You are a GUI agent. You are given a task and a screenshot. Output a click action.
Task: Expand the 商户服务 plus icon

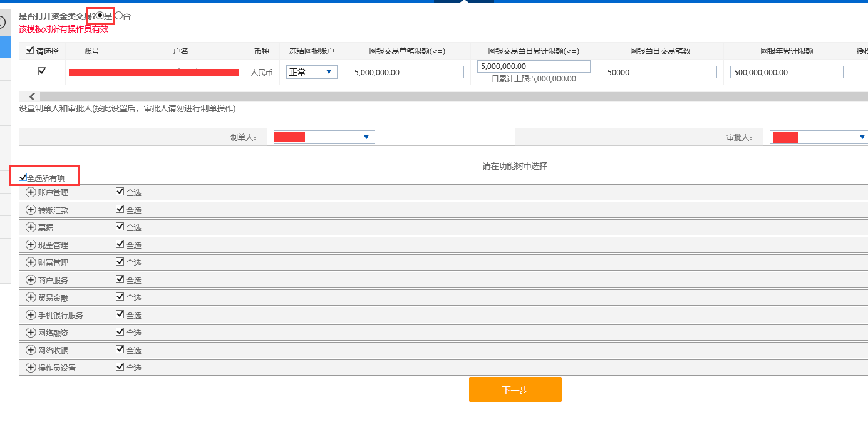[x=31, y=280]
